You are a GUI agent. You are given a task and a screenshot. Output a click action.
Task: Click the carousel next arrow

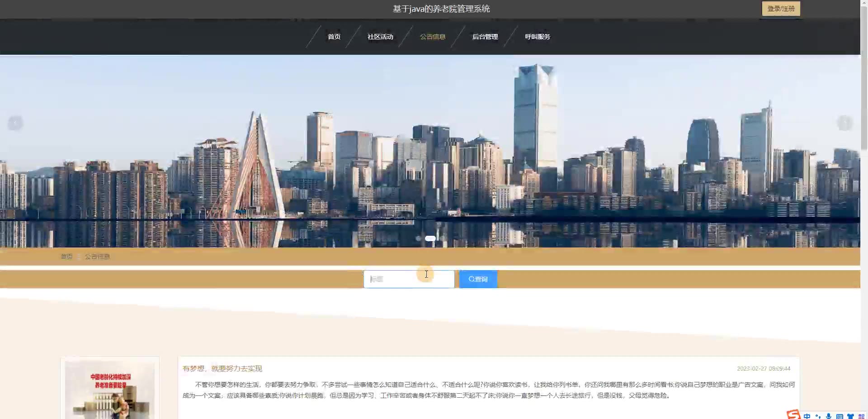pyautogui.click(x=844, y=123)
